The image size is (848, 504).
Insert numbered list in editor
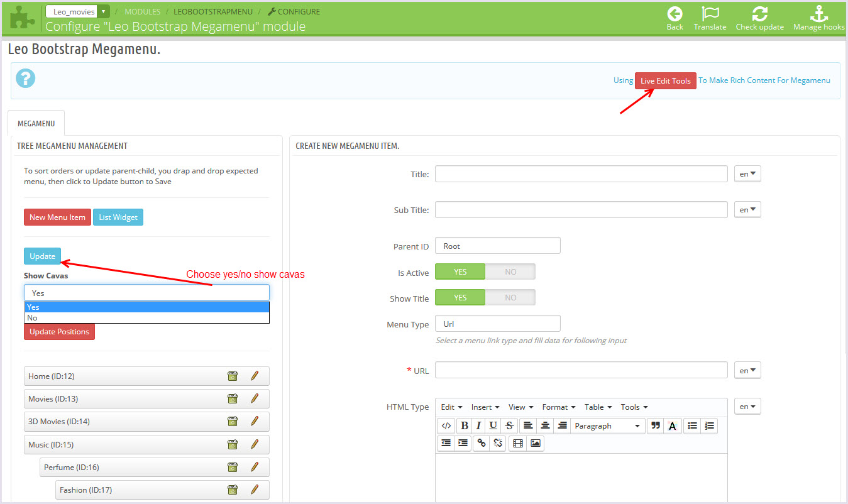tap(709, 425)
